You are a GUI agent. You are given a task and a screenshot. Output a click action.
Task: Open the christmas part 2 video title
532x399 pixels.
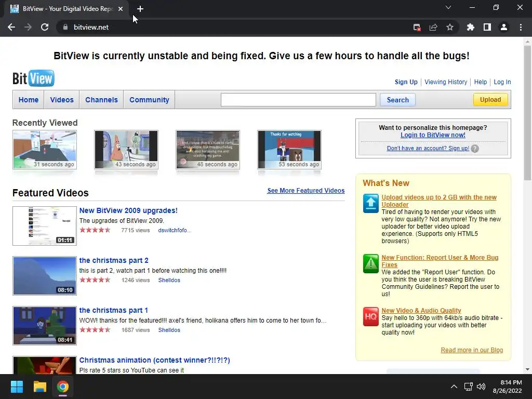[x=114, y=260]
